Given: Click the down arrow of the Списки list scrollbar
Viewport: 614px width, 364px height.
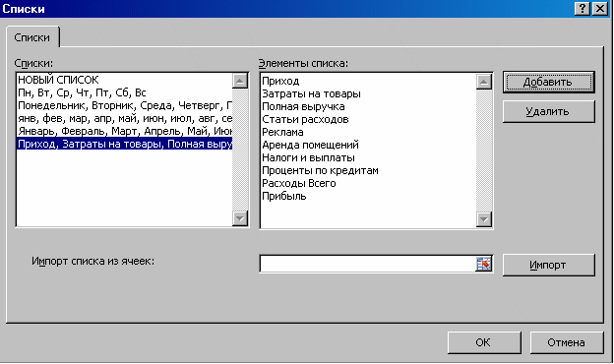Looking at the screenshot, I should point(240,218).
